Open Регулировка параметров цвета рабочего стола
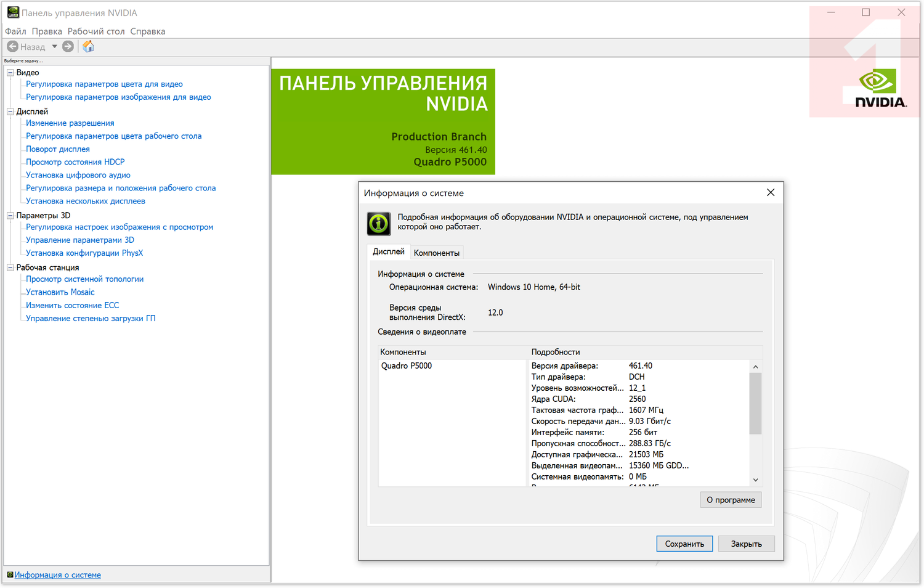This screenshot has width=924, height=588. point(114,136)
